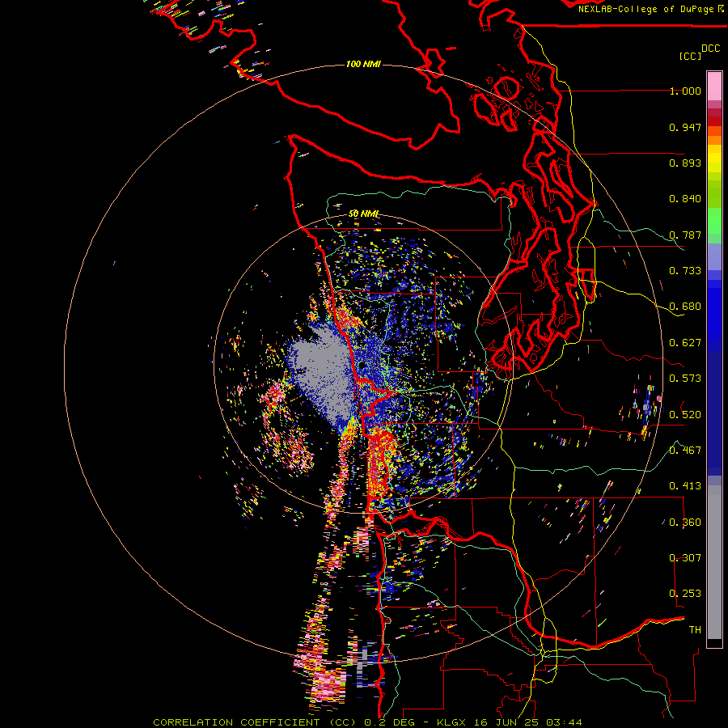Click the NEXLAB-College of DuPage credit text

[x=647, y=9]
